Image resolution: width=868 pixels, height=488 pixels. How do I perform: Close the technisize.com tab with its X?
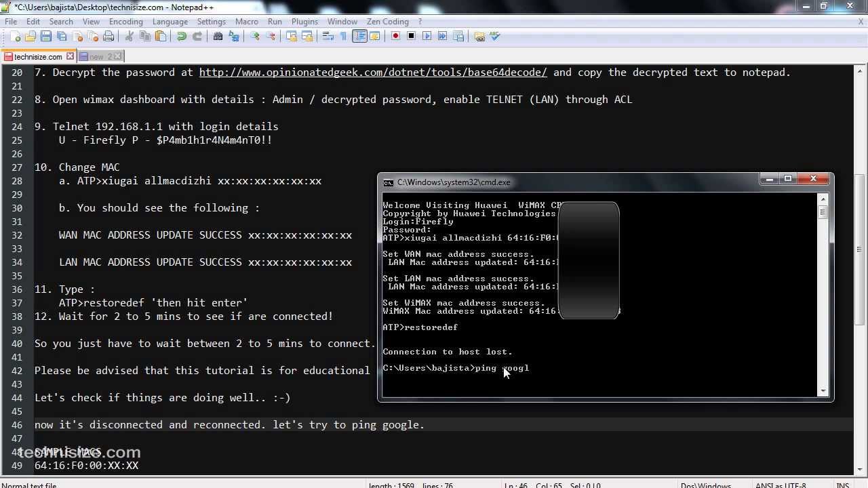coord(70,56)
